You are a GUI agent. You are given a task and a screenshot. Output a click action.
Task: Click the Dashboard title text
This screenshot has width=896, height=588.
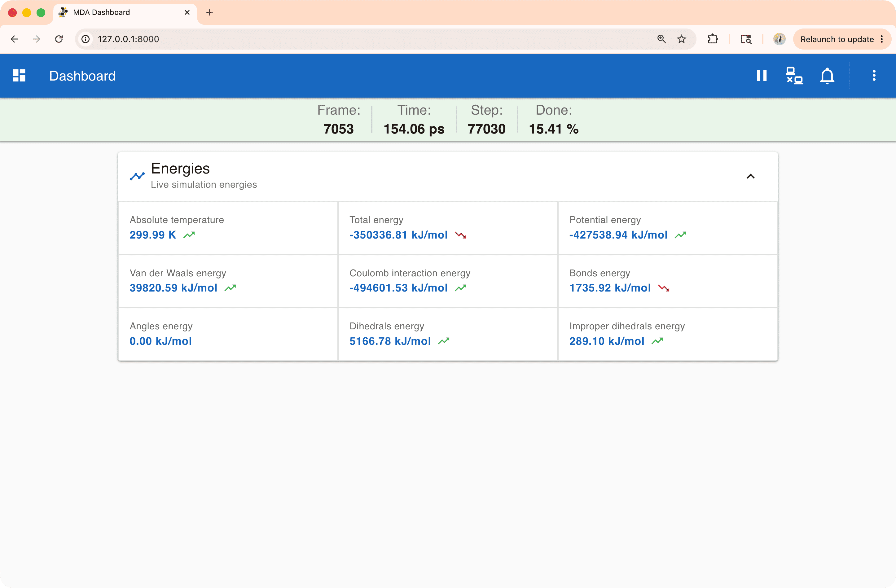tap(82, 76)
